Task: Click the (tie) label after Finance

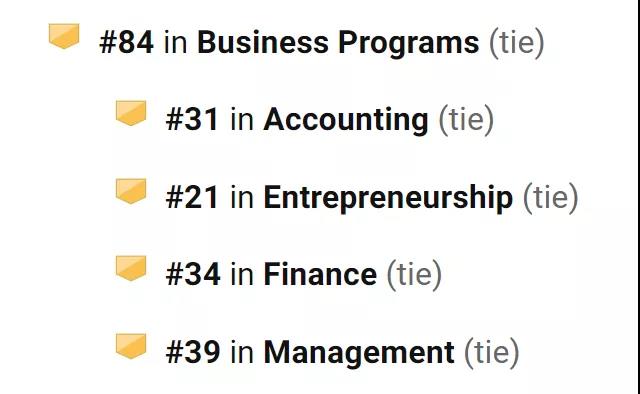Action: (414, 275)
